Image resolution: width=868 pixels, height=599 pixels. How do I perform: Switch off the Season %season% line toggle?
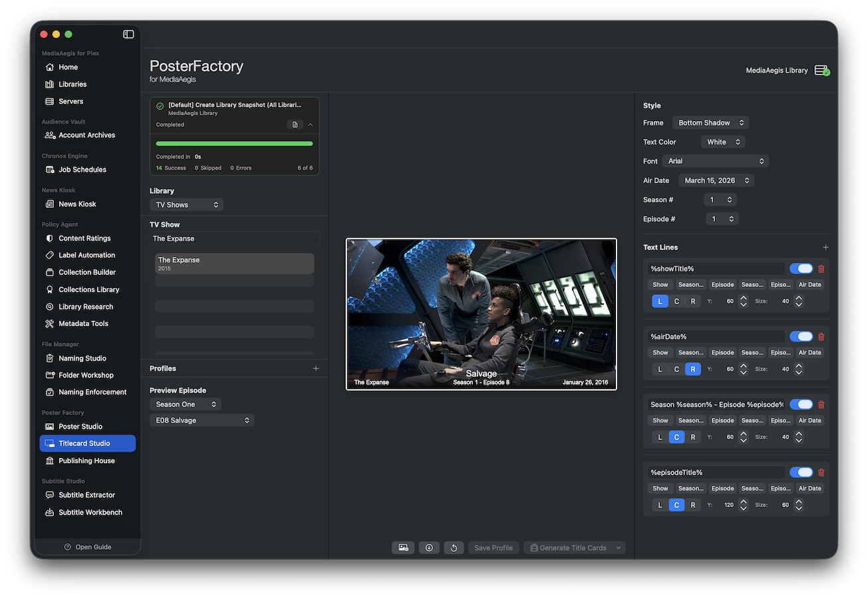click(801, 405)
